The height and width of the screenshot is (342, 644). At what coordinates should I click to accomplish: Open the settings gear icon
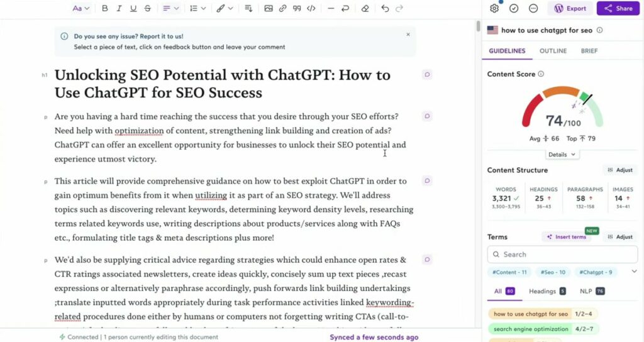[x=494, y=8]
